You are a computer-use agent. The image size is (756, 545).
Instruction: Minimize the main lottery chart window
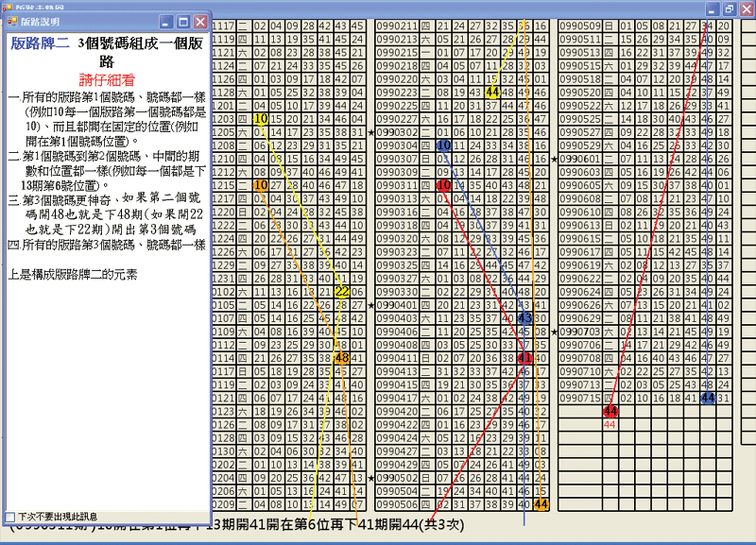[x=713, y=9]
